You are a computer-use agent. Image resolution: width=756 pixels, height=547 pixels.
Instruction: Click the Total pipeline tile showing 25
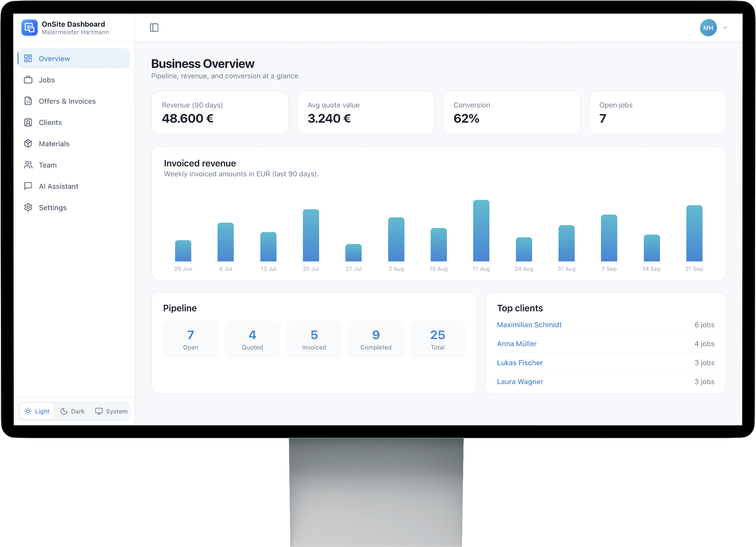pyautogui.click(x=438, y=340)
